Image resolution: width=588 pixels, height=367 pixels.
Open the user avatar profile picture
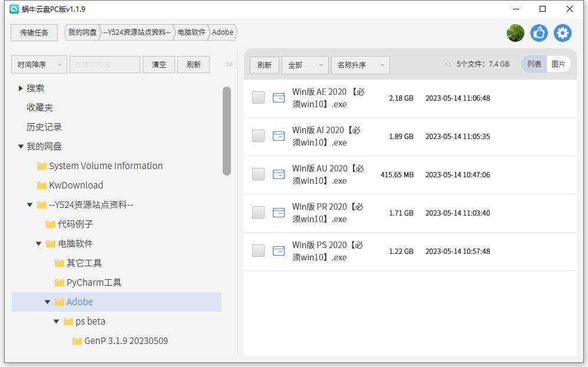coord(516,33)
